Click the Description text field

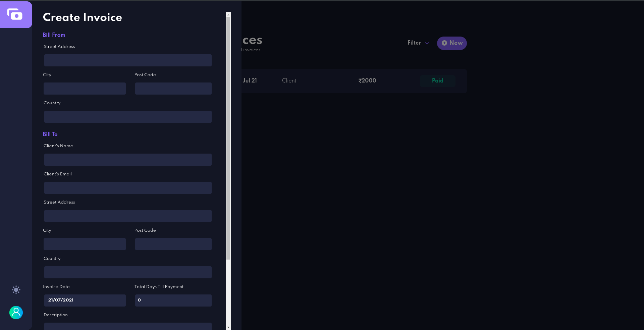pos(127,327)
